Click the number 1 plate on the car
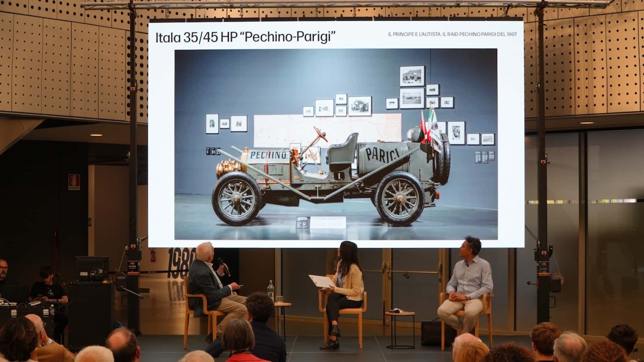The height and width of the screenshot is (362, 644). pyautogui.click(x=339, y=175)
